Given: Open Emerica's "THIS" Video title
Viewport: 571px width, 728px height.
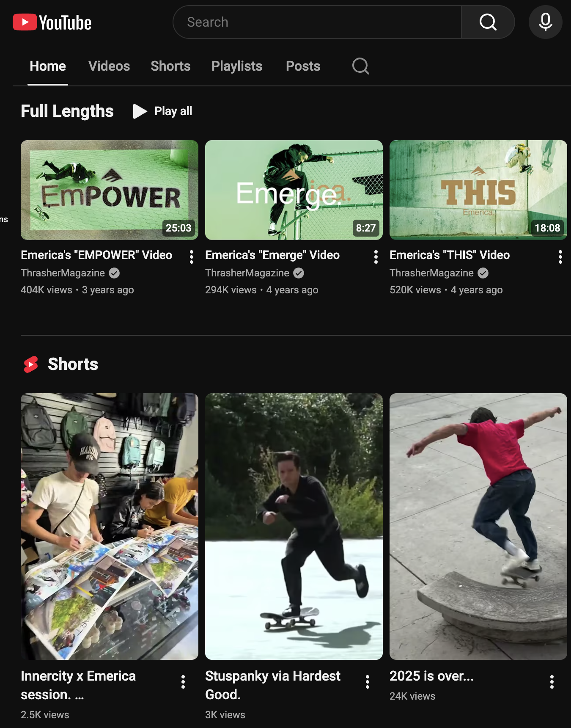Looking at the screenshot, I should pos(450,255).
